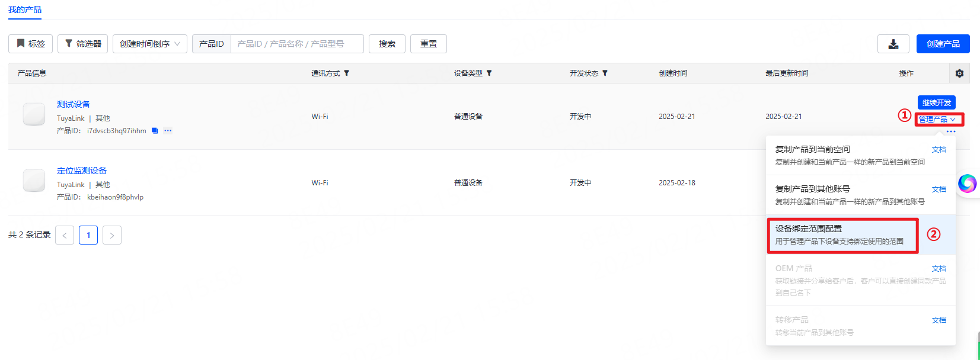This screenshot has width=980, height=360.
Task: Click the 测试设备 product thumbnail
Action: [34, 114]
